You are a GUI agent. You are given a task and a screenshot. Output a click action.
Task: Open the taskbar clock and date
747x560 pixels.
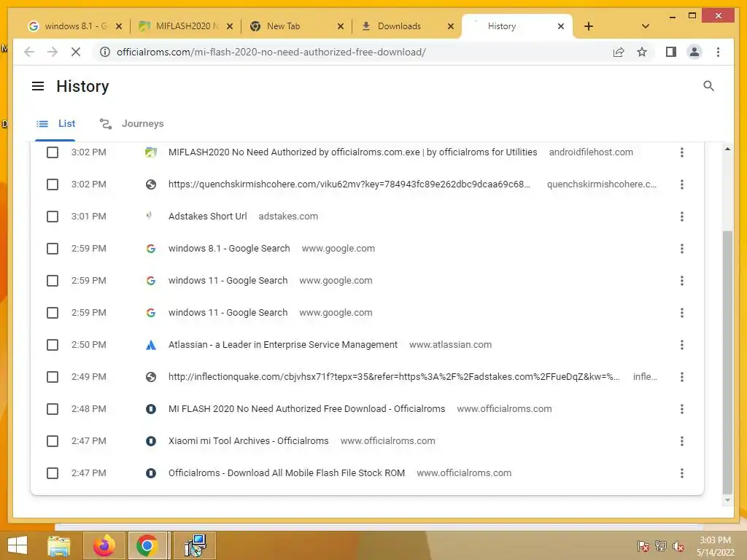click(715, 545)
